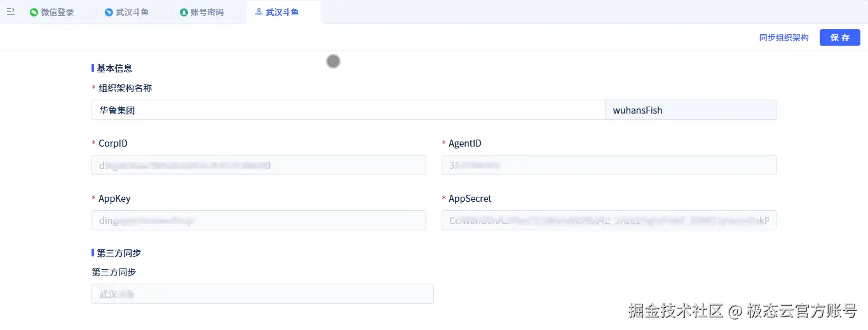This screenshot has width=868, height=330.
Task: Click the AppKey input field
Action: pyautogui.click(x=259, y=220)
